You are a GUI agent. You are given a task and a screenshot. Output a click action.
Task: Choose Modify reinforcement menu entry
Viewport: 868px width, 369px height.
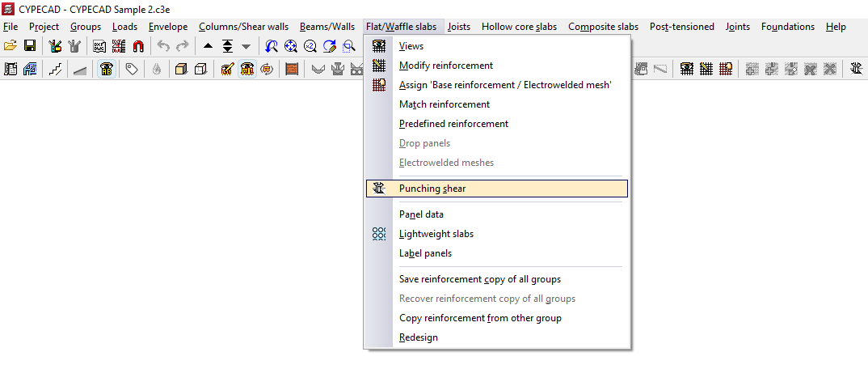tap(497, 66)
